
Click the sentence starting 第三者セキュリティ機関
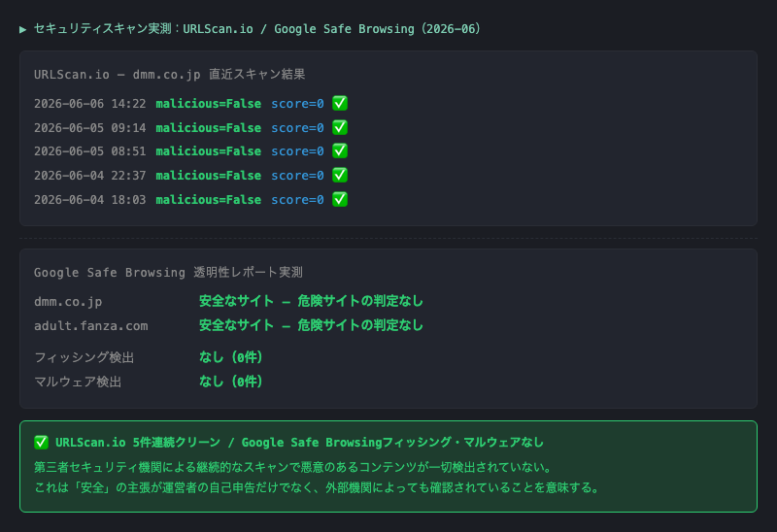[x=293, y=467]
